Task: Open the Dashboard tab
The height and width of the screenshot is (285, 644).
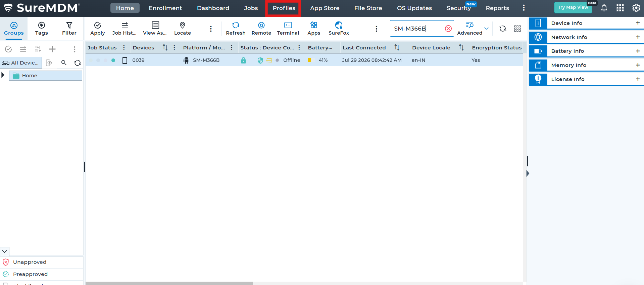Action: tap(213, 8)
